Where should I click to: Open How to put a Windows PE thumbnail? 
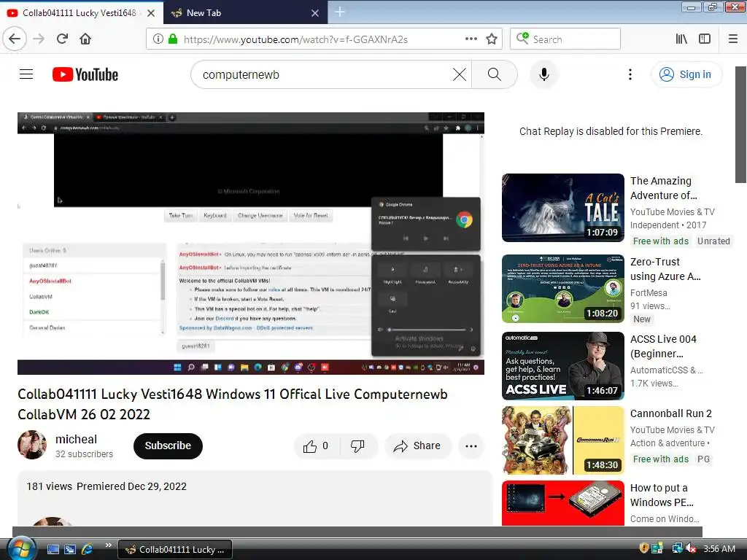tap(563, 503)
